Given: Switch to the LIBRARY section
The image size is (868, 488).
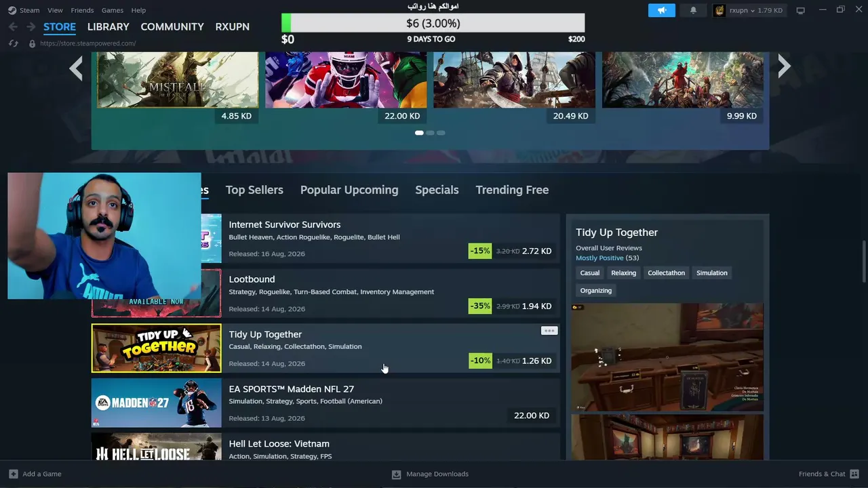Looking at the screenshot, I should click(108, 26).
